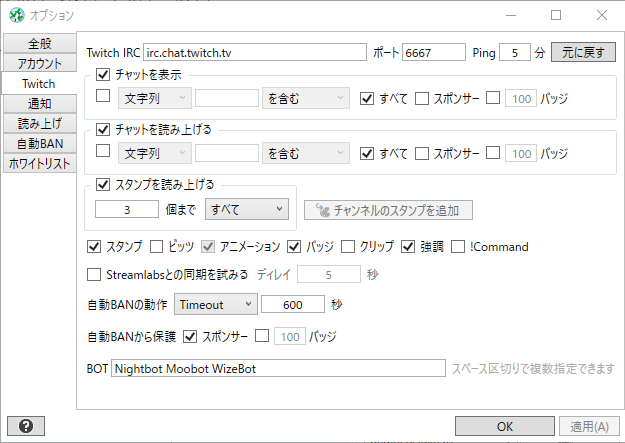Check Streamlabsとの同期を試みる option
Image resolution: width=625 pixels, height=443 pixels.
95,274
